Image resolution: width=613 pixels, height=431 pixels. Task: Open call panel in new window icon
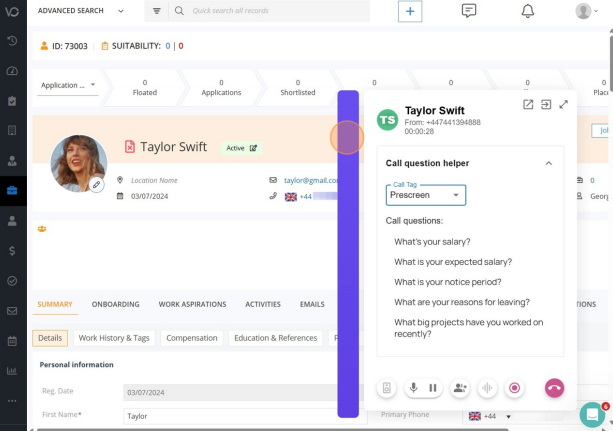click(528, 104)
